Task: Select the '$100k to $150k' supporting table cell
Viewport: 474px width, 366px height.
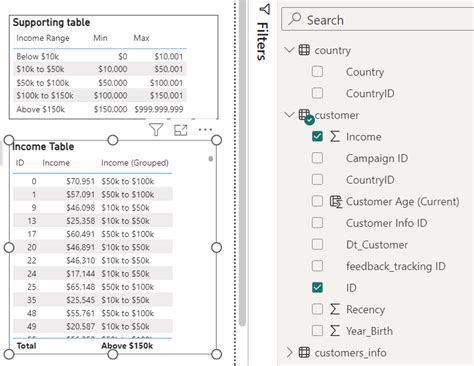Action: [x=45, y=95]
